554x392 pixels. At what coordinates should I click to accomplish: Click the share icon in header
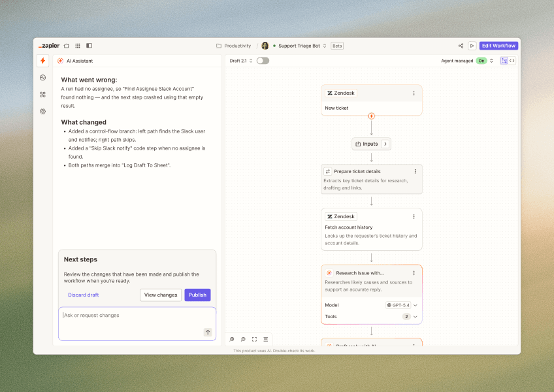pos(461,46)
